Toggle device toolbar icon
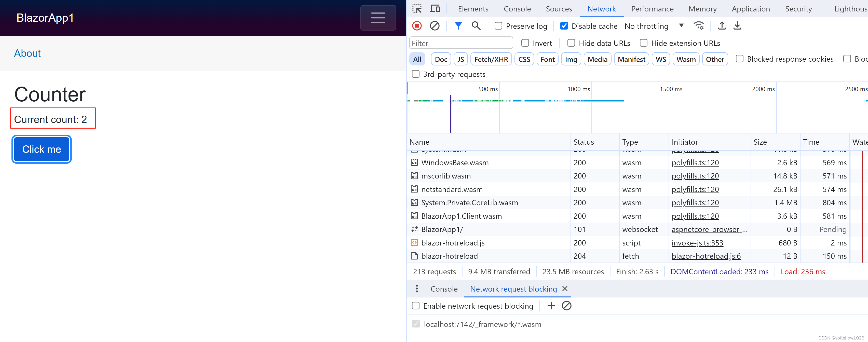The width and height of the screenshot is (868, 342). 435,9
